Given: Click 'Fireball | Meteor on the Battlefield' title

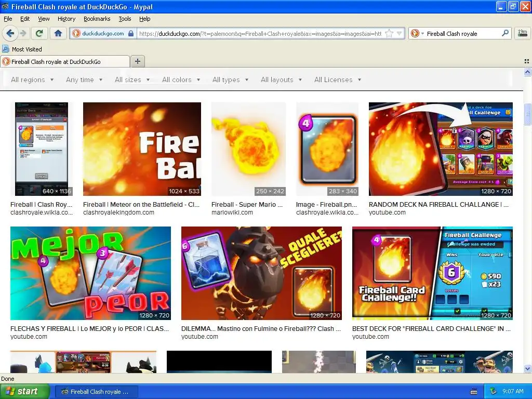Looking at the screenshot, I should pos(141,205).
